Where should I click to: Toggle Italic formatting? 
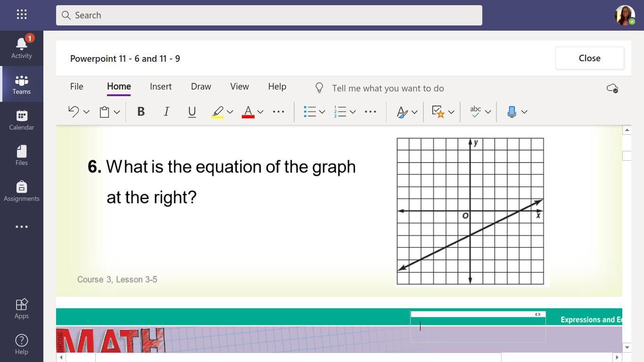click(166, 112)
